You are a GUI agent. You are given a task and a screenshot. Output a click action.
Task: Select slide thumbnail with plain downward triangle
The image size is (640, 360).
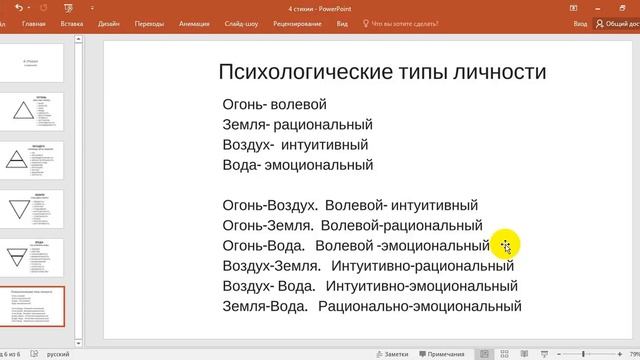(31, 209)
